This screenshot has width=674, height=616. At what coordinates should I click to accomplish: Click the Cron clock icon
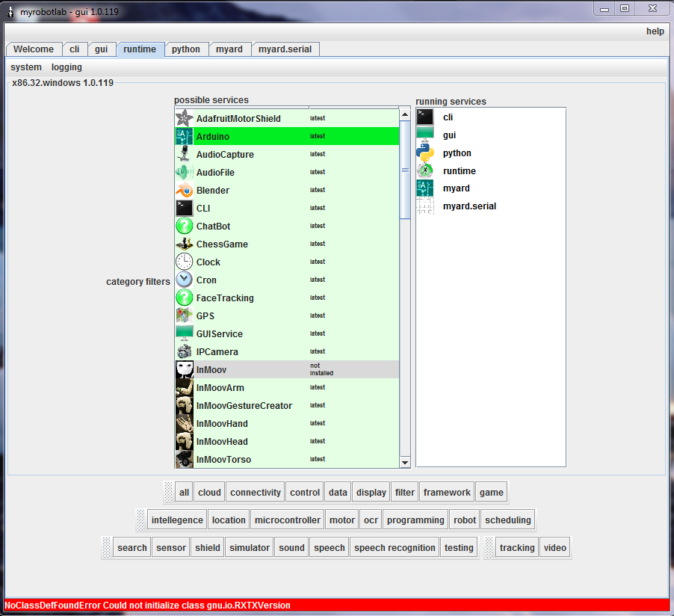click(185, 280)
